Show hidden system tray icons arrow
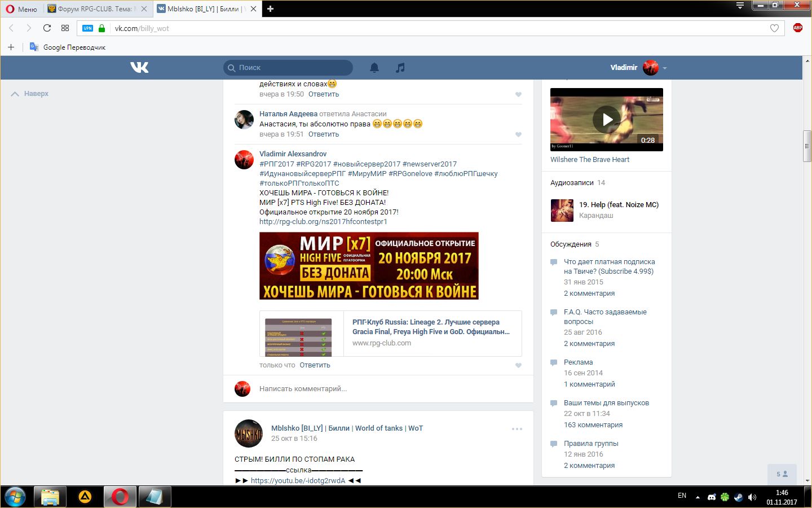The image size is (812, 508). [698, 497]
